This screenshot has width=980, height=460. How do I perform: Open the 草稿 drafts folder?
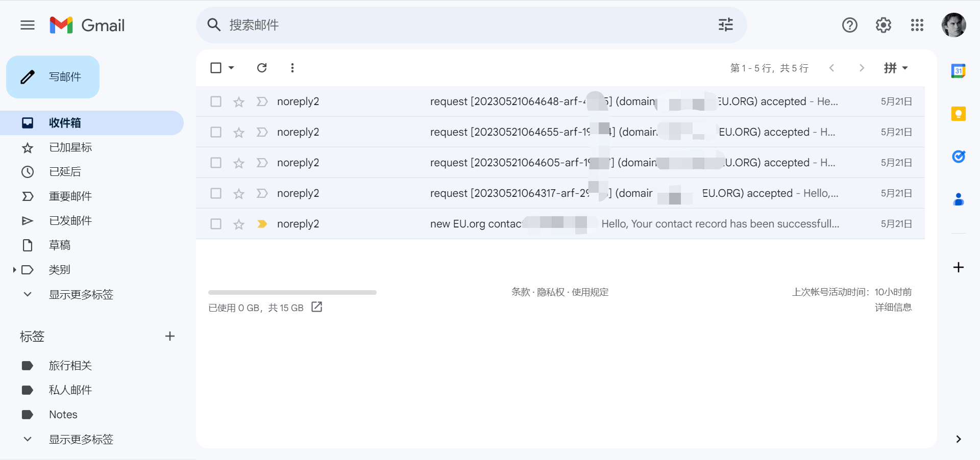tap(60, 245)
